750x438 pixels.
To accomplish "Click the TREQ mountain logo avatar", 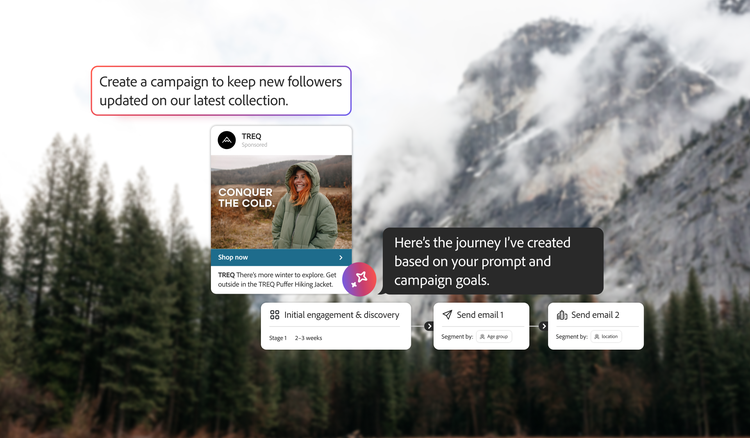I will [227, 140].
